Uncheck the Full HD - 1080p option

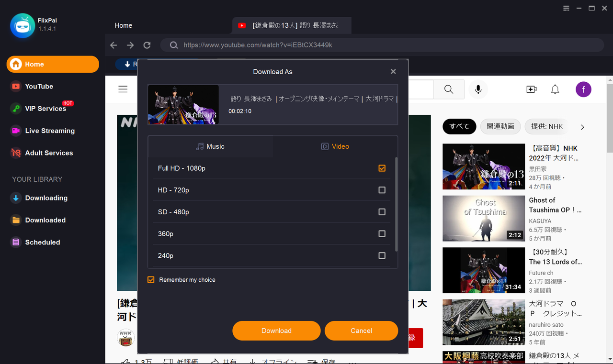tap(382, 168)
